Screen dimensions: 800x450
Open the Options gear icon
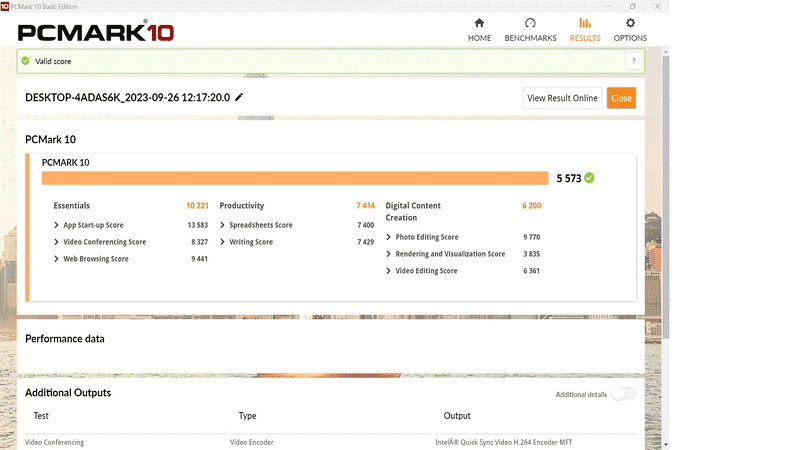[630, 24]
